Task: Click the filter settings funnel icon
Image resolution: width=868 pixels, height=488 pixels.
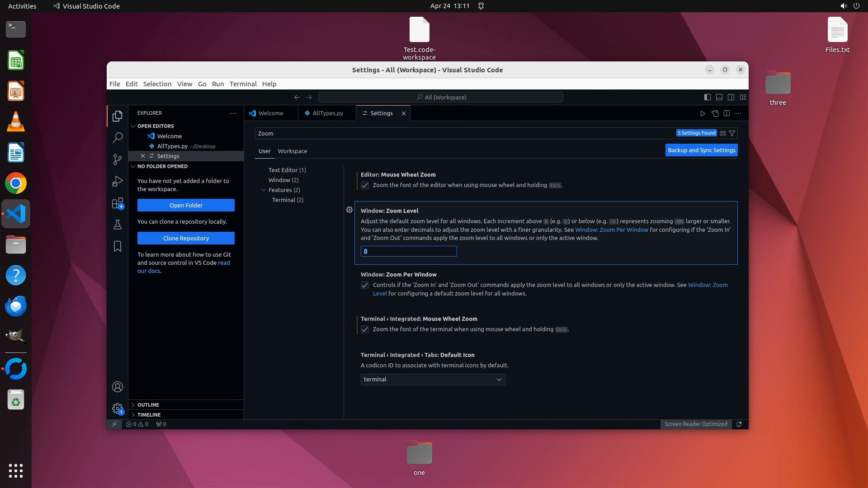Action: 732,133
